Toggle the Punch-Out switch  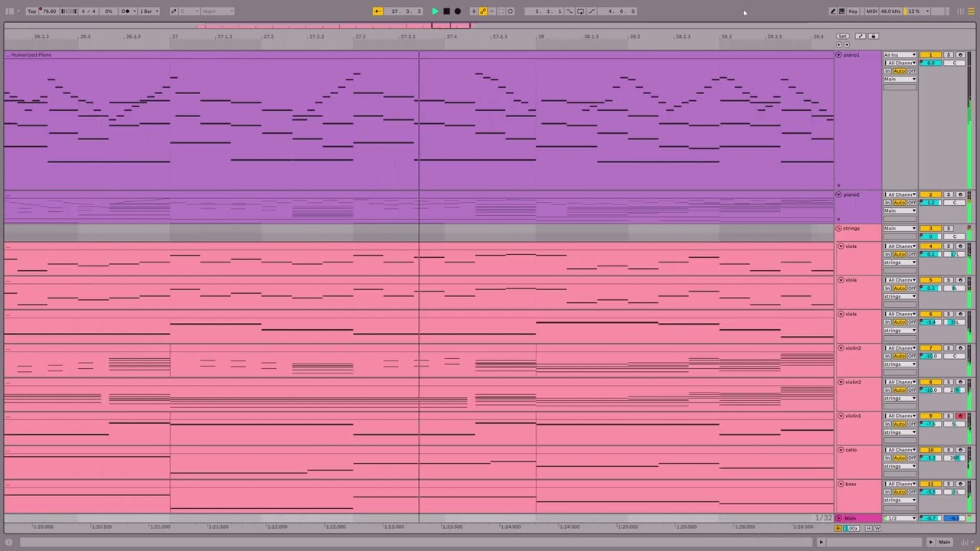click(591, 11)
